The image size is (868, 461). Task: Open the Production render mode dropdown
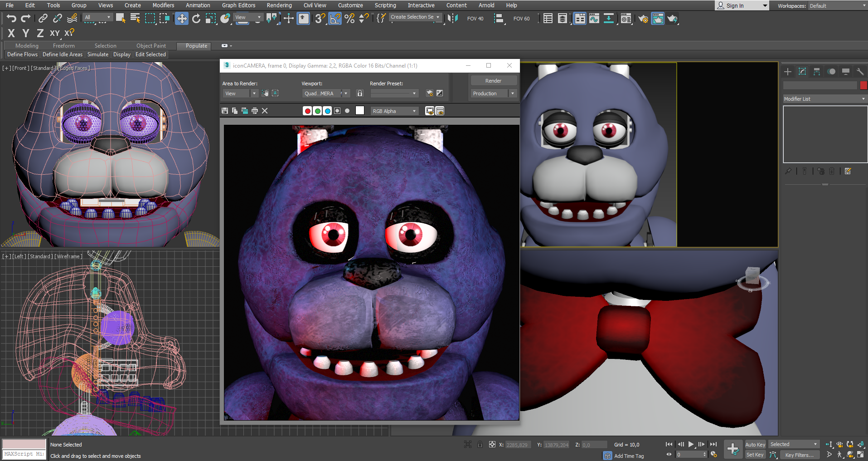[494, 93]
